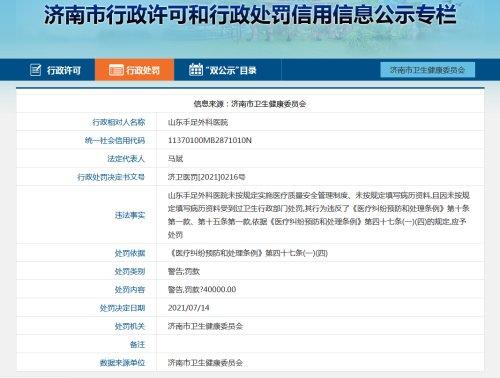
Task: Click the 行政处罚 list icon
Action: pos(116,70)
